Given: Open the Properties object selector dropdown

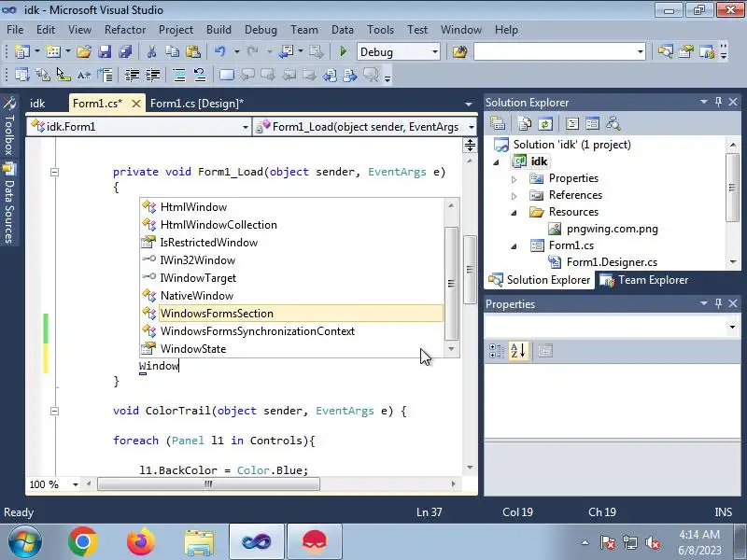Looking at the screenshot, I should click(x=732, y=328).
